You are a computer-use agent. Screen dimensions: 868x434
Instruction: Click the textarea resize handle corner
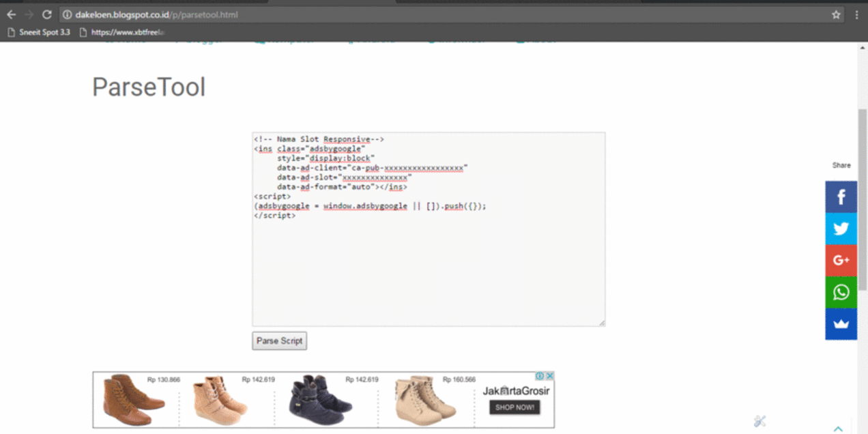pyautogui.click(x=602, y=323)
